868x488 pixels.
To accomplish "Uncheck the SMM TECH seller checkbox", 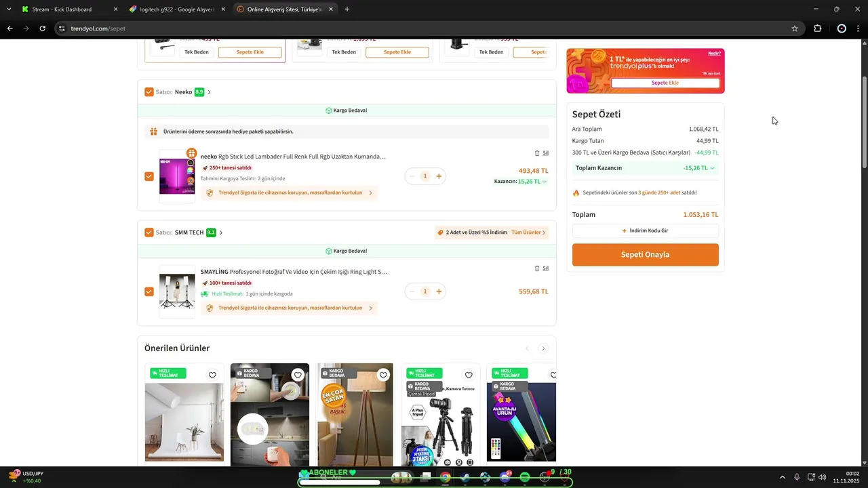I will tap(149, 232).
